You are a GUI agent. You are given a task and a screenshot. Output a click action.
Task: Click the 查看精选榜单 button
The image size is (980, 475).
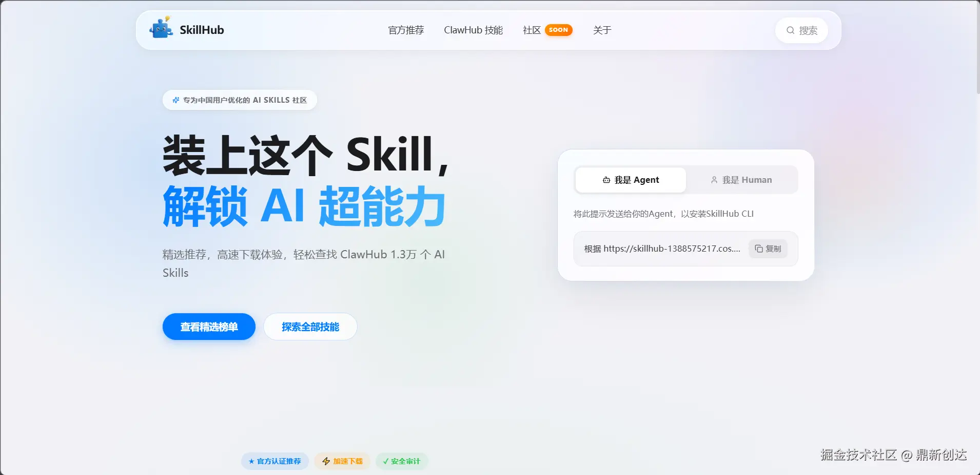[208, 327]
